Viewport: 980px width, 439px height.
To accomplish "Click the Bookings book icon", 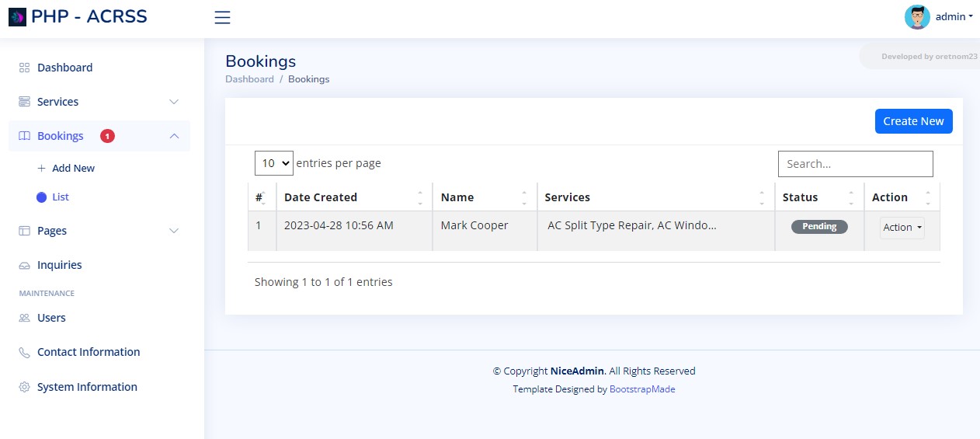I will coord(24,136).
